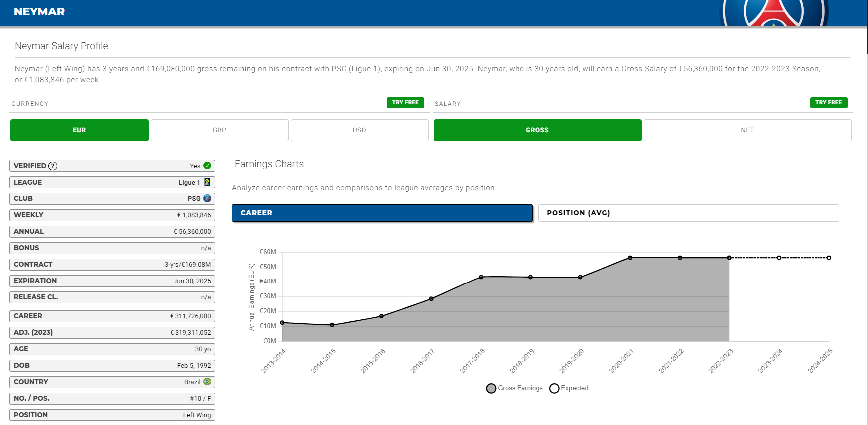Click the 2024-2025 expected data point
The image size is (868, 425).
829,258
